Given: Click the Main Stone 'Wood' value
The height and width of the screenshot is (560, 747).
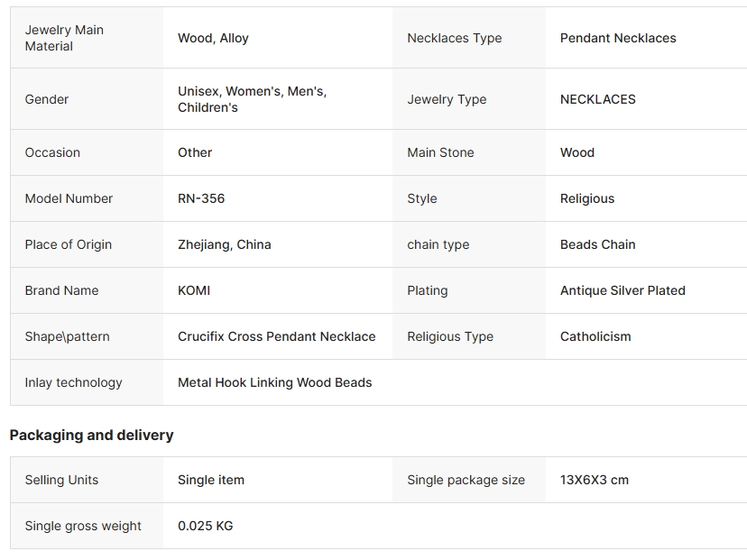Looking at the screenshot, I should click(x=577, y=152).
